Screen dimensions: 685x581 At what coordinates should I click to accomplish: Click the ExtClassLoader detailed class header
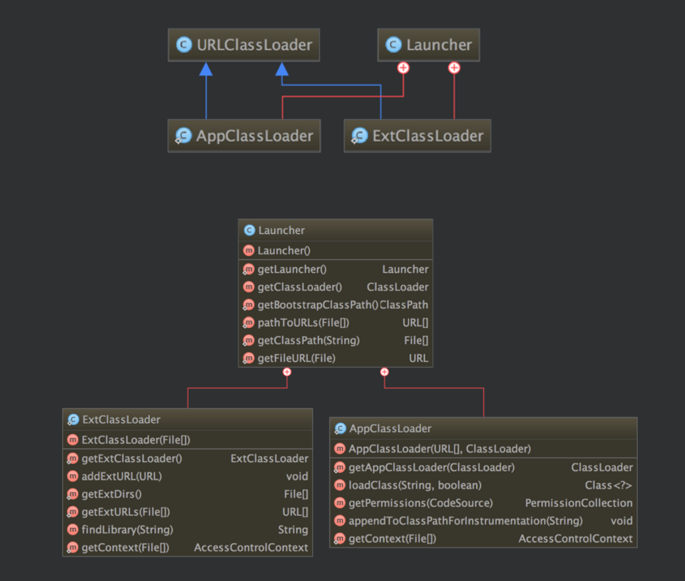[187, 420]
